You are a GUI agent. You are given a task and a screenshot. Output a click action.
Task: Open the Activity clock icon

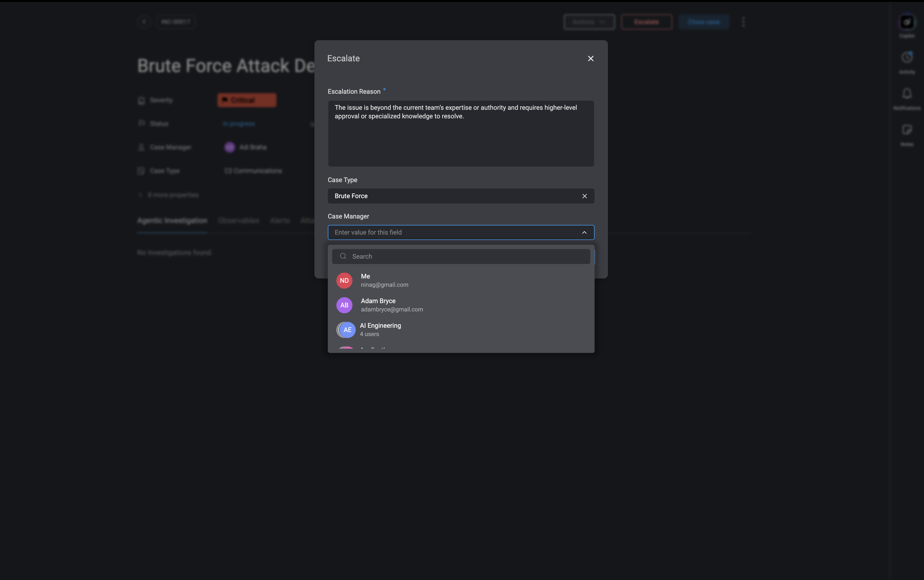[x=906, y=58]
